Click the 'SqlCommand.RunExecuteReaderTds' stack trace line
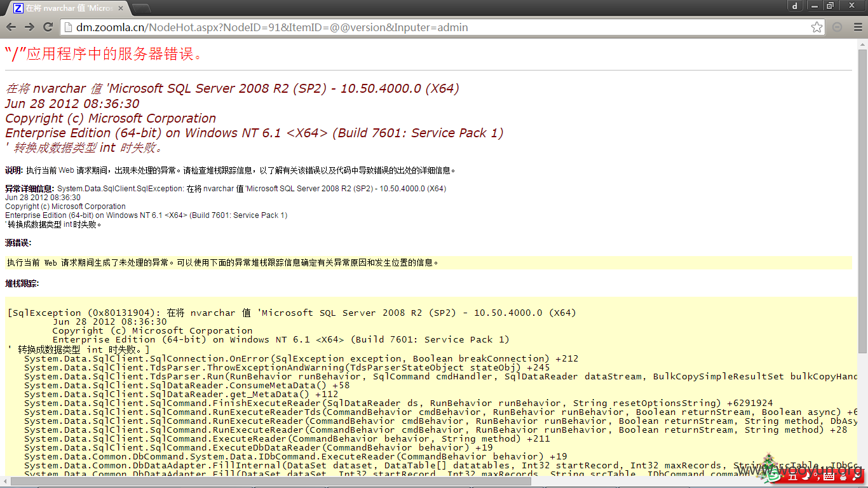The width and height of the screenshot is (868, 488). pos(441,412)
